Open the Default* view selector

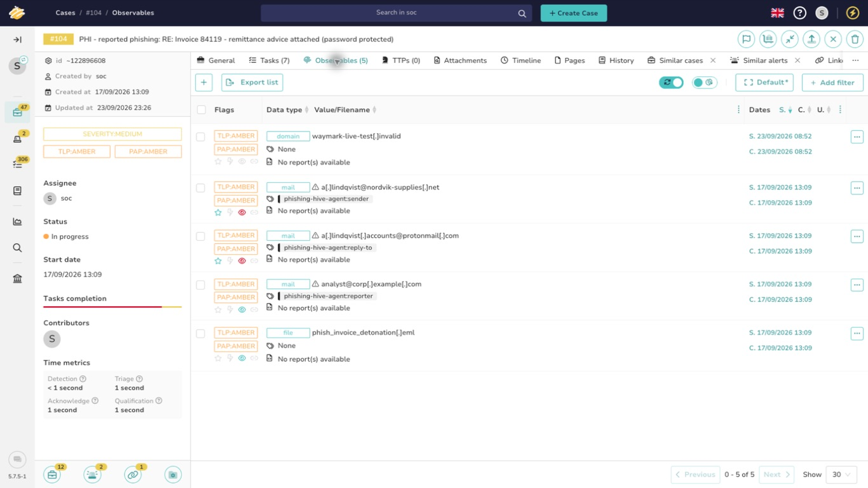(764, 82)
